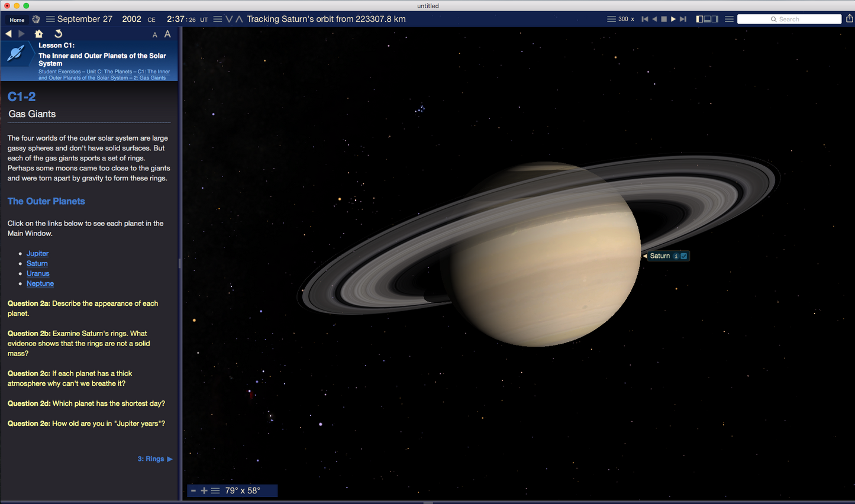Open the field of view options menu

[x=215, y=490]
